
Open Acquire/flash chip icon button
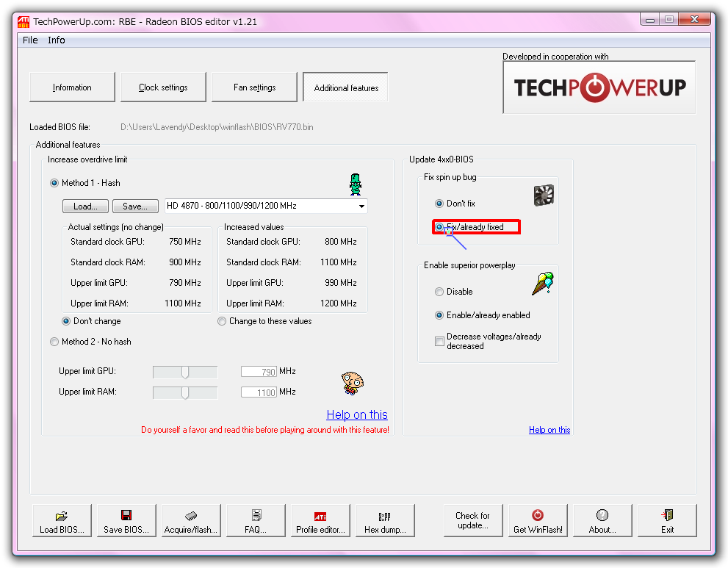tap(191, 521)
